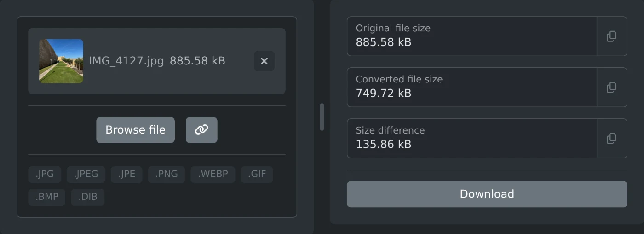Click the 885.58 kB size beside file name
The width and height of the screenshot is (644, 234).
[197, 61]
